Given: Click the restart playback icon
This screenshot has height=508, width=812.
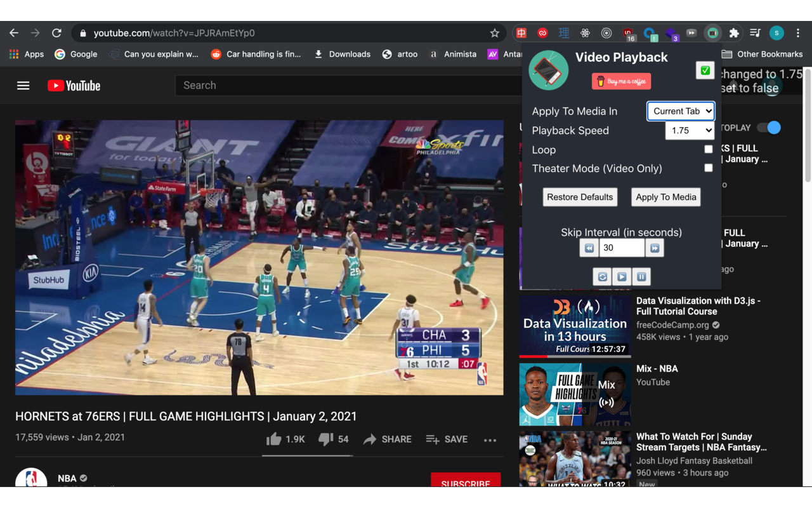Looking at the screenshot, I should (x=602, y=276).
